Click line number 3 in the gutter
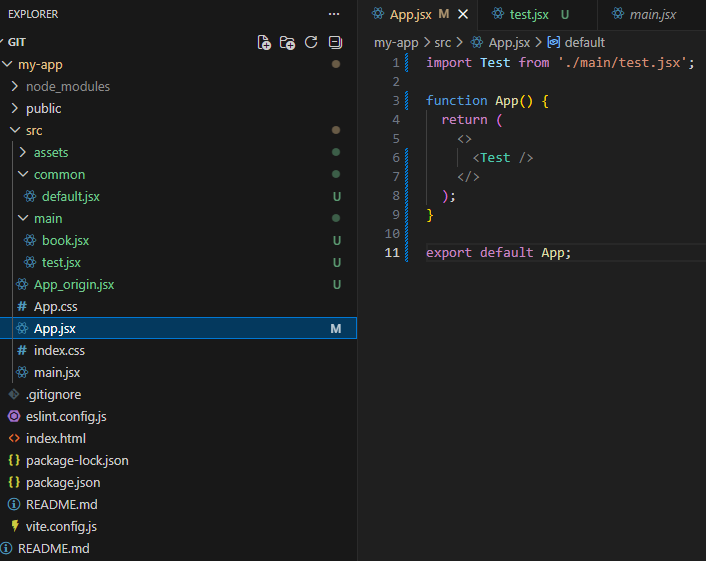The width and height of the screenshot is (706, 561). [396, 100]
